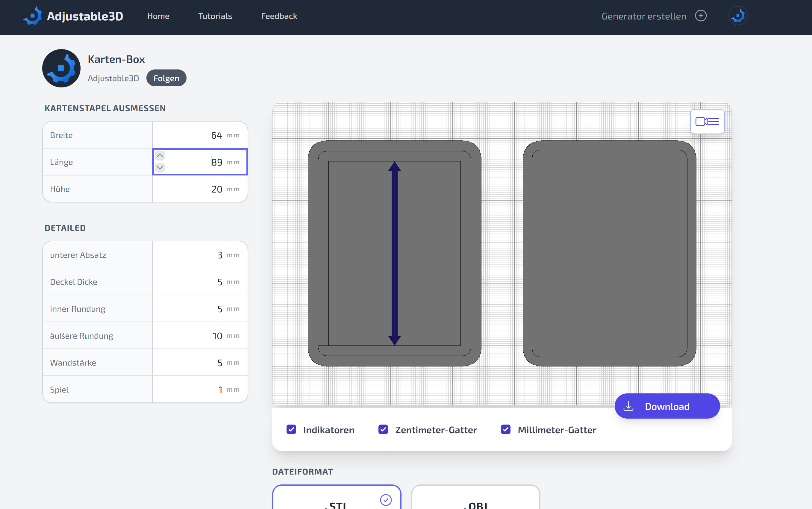
Task: Go to the Feedback page
Action: 279,16
